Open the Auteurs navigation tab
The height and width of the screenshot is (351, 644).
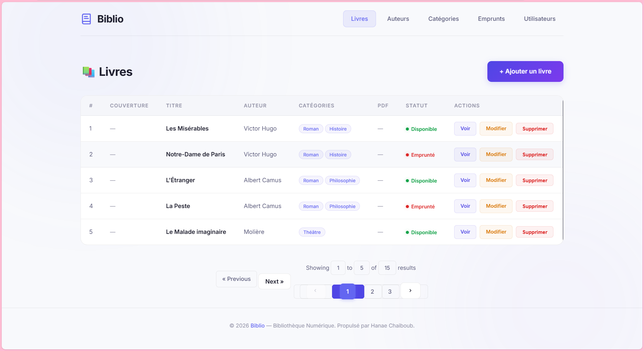tap(398, 19)
